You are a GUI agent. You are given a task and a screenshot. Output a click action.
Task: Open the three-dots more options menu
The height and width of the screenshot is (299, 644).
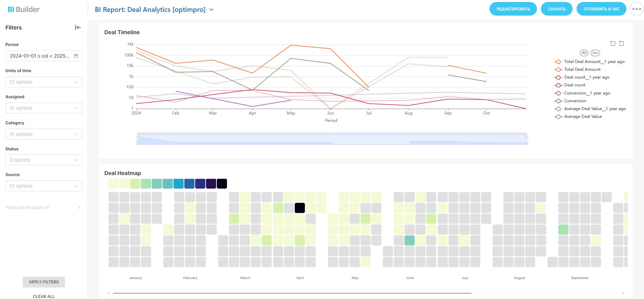tap(636, 9)
